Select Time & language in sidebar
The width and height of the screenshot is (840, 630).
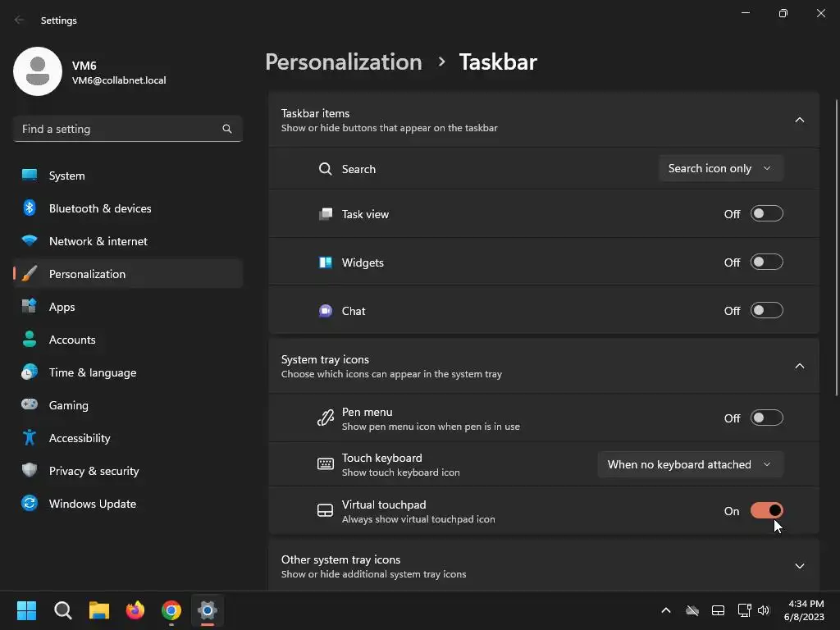tap(128, 372)
